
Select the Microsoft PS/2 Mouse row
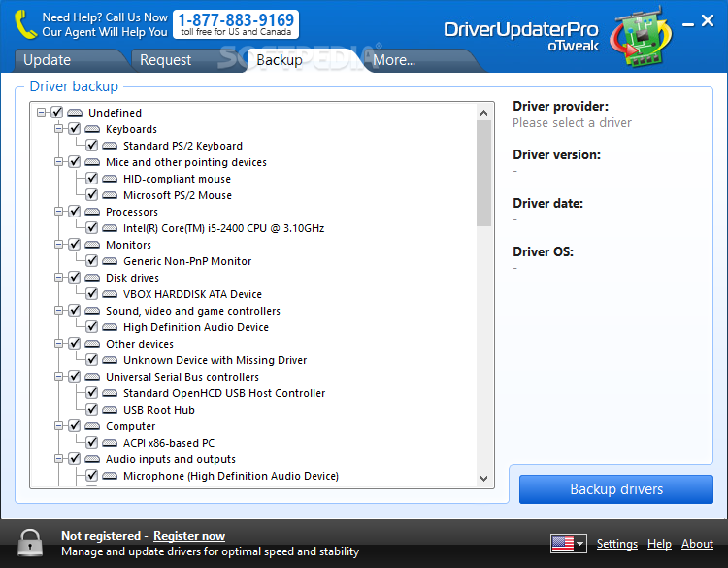tap(178, 195)
